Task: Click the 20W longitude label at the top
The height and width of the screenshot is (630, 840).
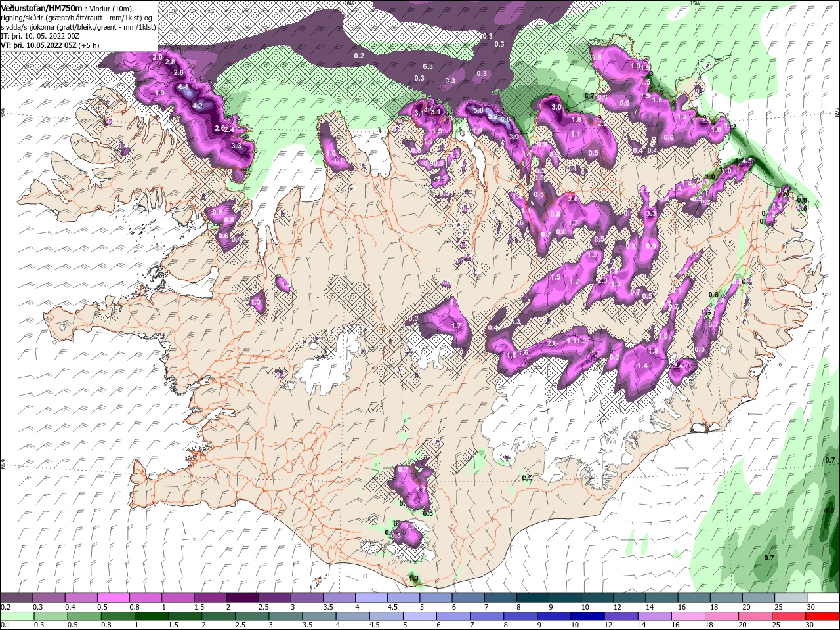Action: tap(348, 3)
